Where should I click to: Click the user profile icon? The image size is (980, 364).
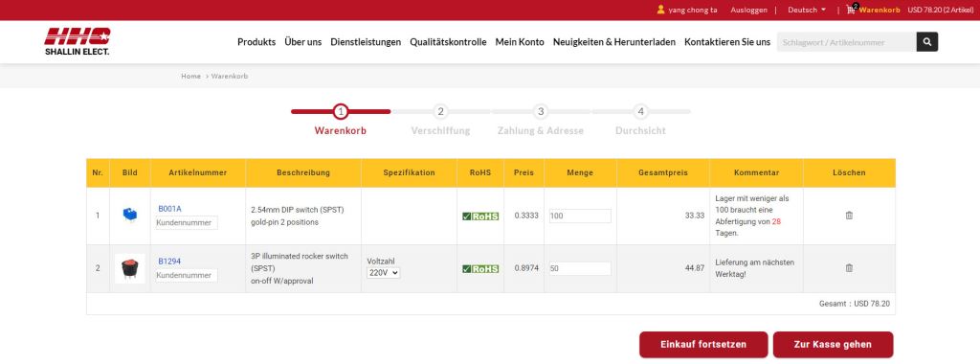660,10
